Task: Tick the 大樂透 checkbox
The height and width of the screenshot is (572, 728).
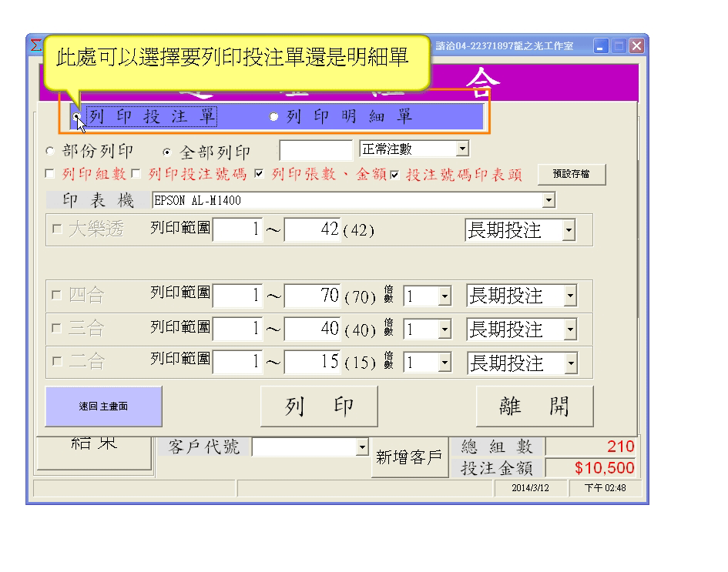Action: 57,229
